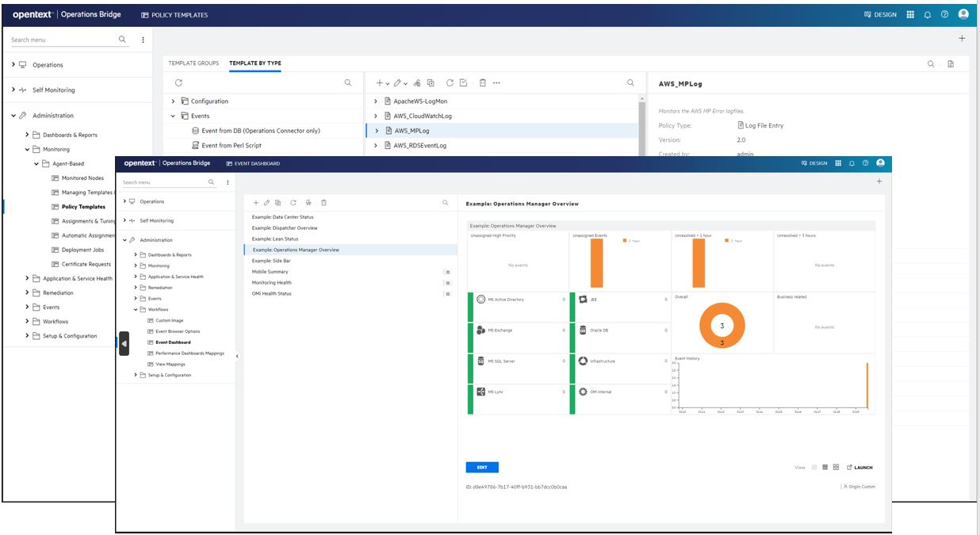
Task: Click the more actions ellipsis in policy toolbar
Action: click(497, 81)
